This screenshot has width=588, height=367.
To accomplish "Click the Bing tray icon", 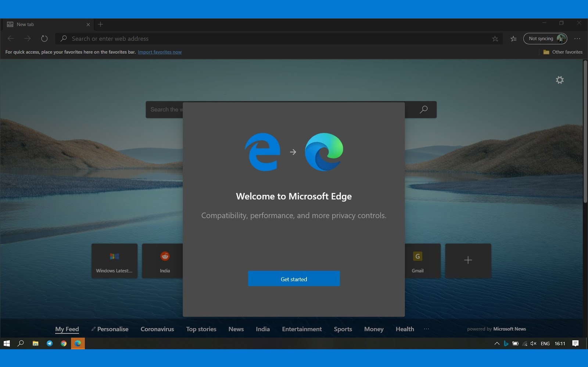I will point(506,343).
